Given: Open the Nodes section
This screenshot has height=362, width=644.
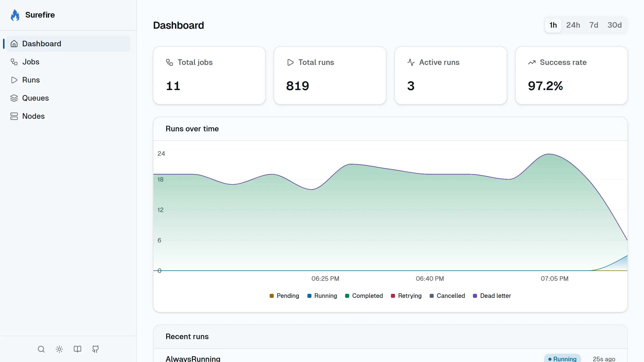Looking at the screenshot, I should pos(34,116).
